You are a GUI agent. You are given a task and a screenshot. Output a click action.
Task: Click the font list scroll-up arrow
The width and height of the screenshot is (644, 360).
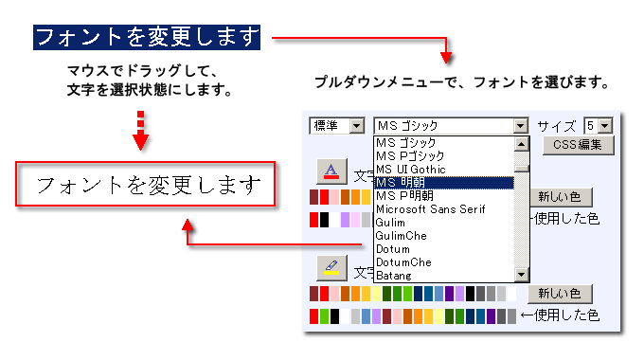click(x=521, y=144)
